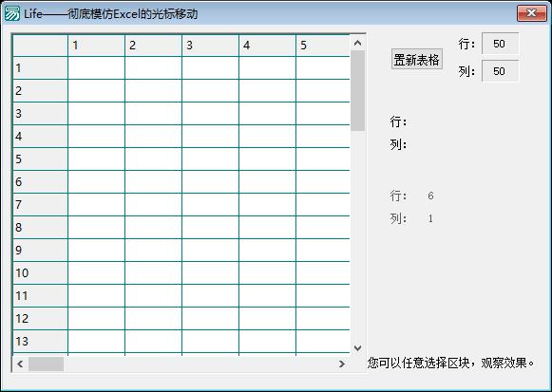
Task: Select column header 5
Action: (323, 46)
